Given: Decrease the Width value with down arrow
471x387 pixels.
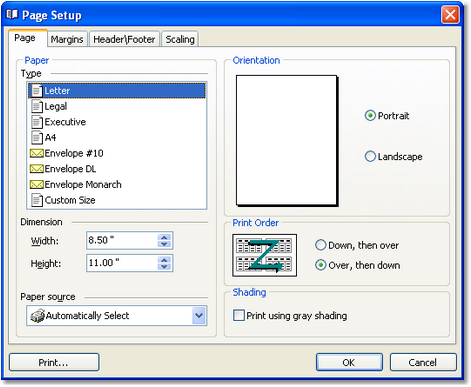Looking at the screenshot, I should coord(164,244).
